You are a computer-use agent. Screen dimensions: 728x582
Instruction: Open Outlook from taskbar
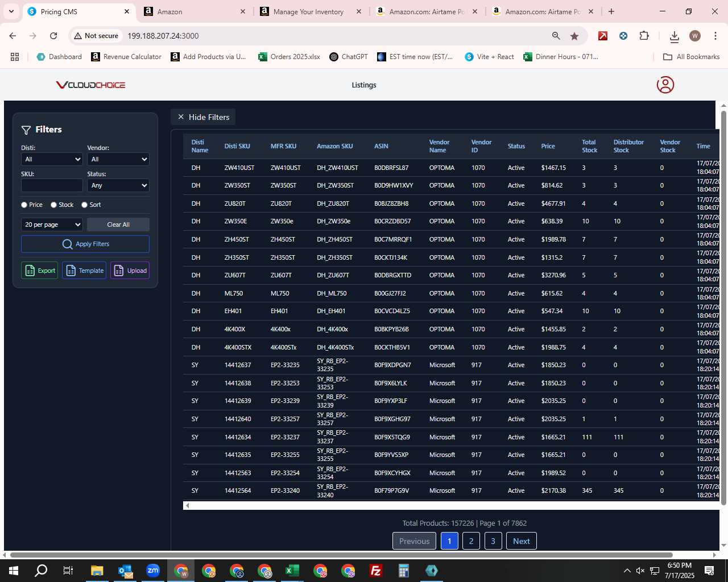(x=125, y=571)
